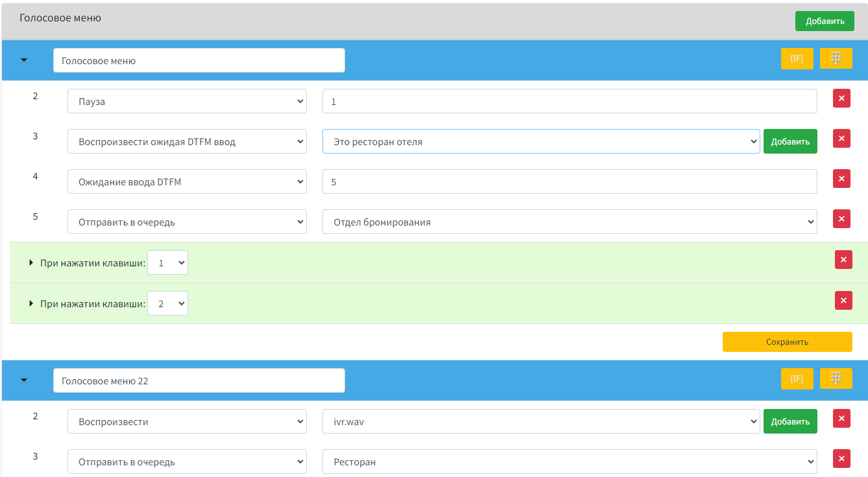This screenshot has width=868, height=477.
Task: Click the DTFM wait field containing 5
Action: (x=570, y=181)
